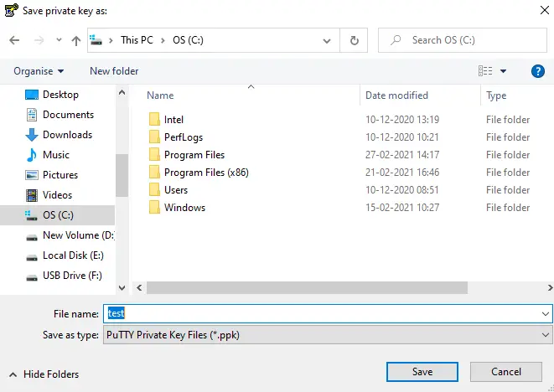Click the Pictures icon in sidebar

tap(32, 175)
